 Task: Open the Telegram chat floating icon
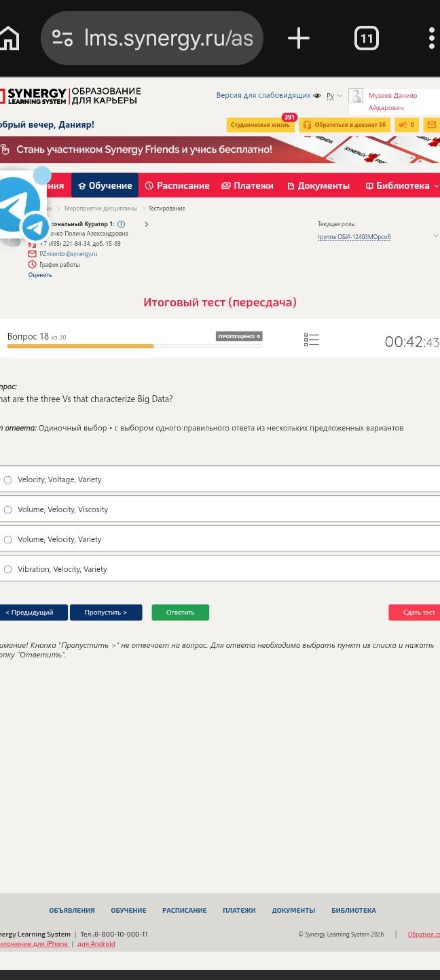pyautogui.click(x=20, y=207)
